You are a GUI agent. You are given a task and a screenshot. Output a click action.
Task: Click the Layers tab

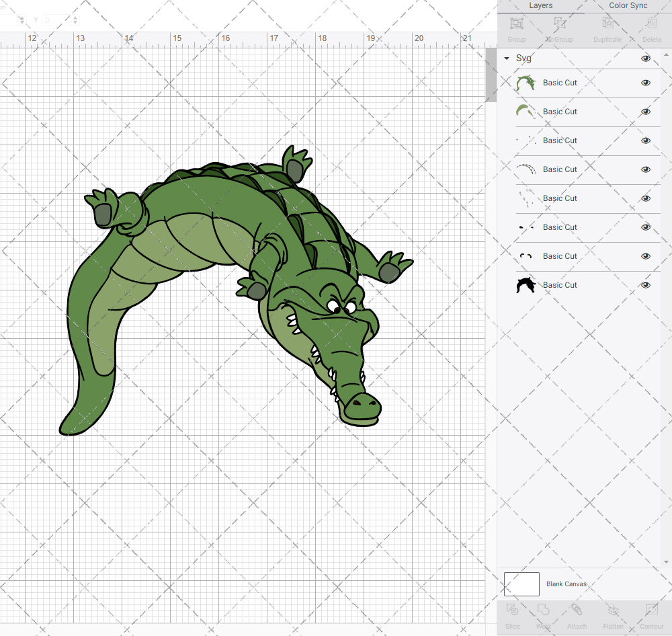(540, 5)
